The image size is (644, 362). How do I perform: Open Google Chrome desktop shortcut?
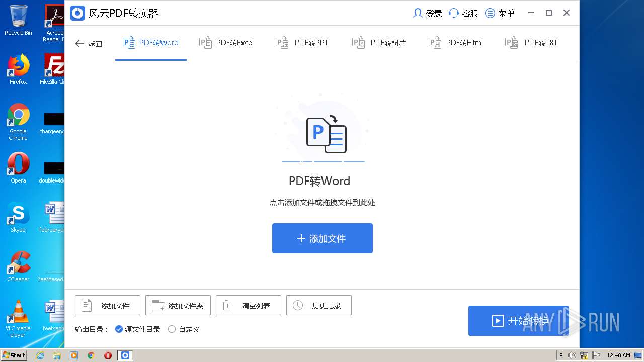click(x=18, y=122)
